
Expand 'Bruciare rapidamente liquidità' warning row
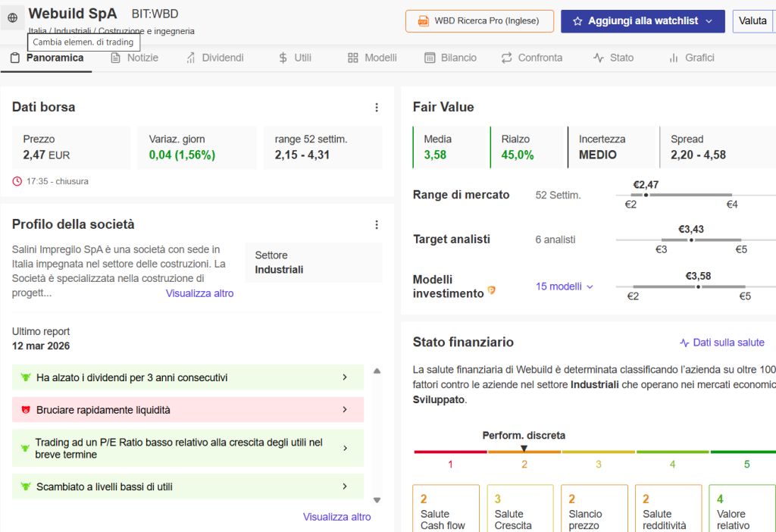(x=188, y=410)
